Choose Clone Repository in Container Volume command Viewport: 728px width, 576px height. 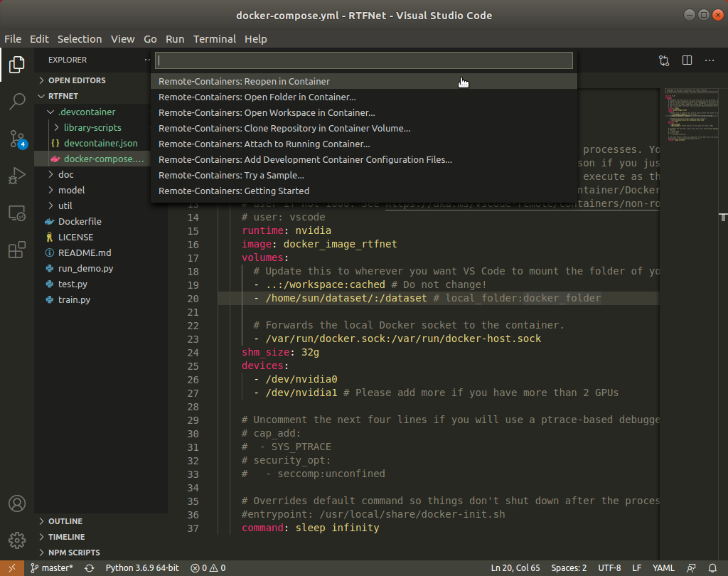point(364,129)
